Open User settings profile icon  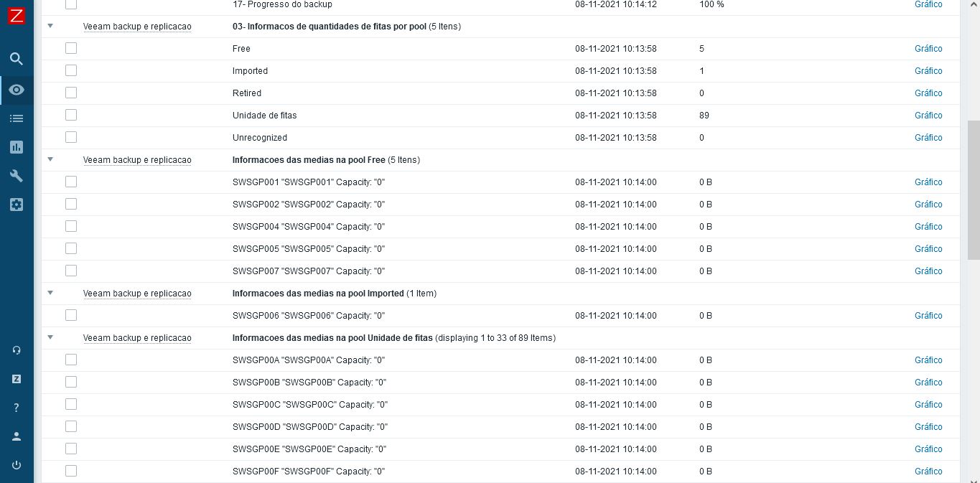point(17,436)
